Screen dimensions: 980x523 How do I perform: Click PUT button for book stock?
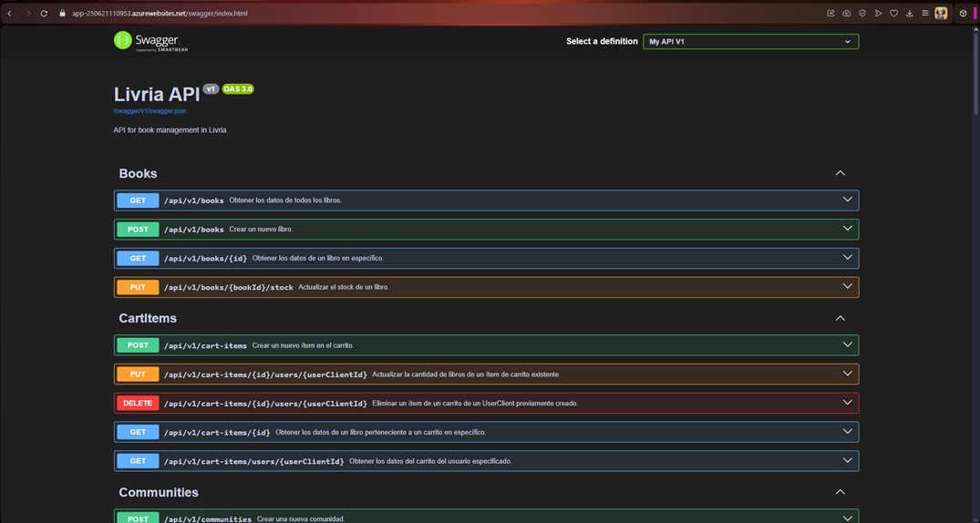tap(139, 287)
